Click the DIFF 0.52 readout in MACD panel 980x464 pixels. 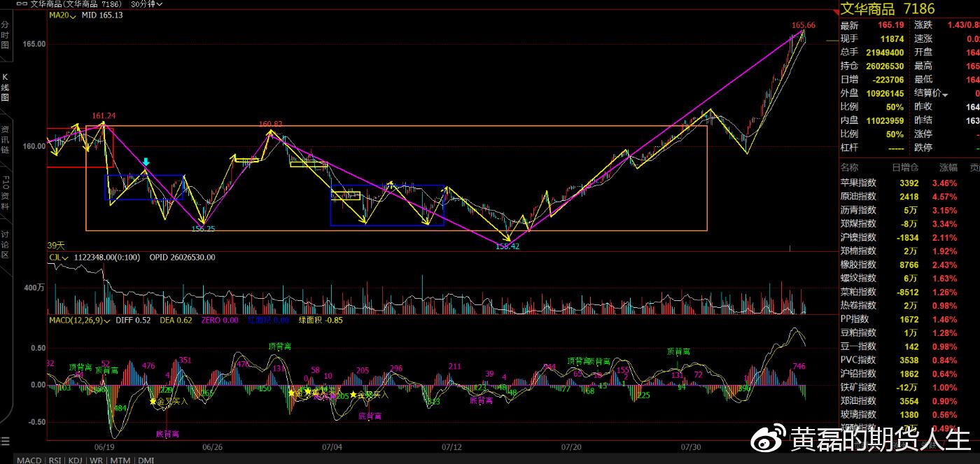pyautogui.click(x=133, y=320)
